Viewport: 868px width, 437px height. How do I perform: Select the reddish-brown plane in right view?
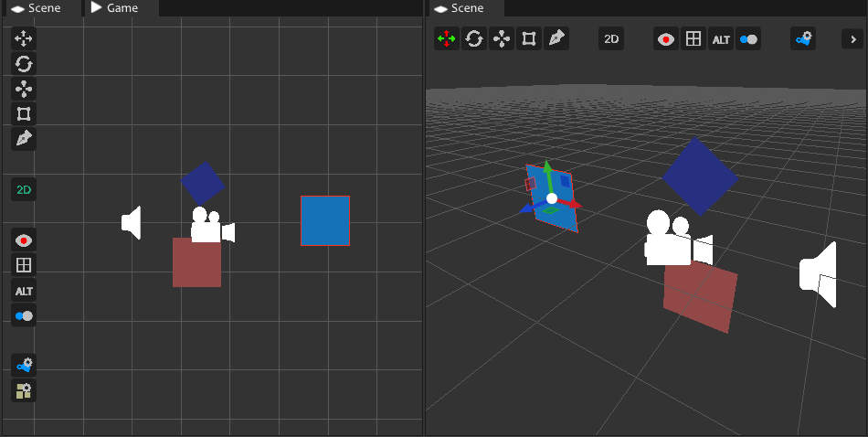[x=701, y=297]
